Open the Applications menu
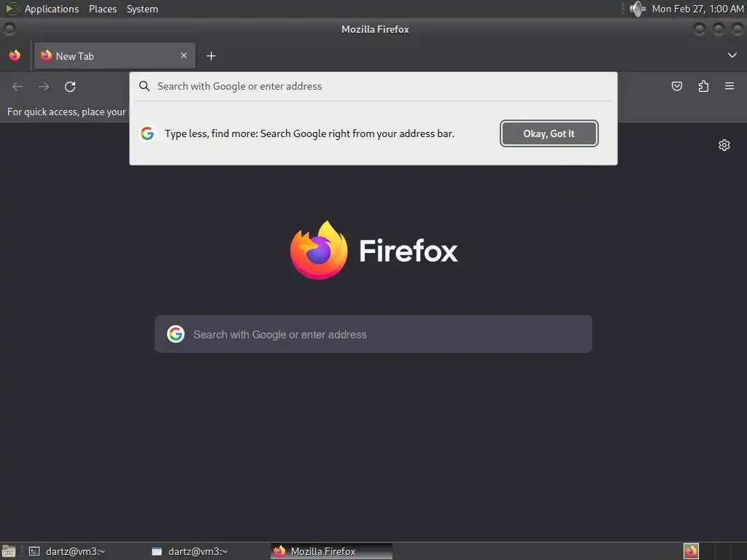 pyautogui.click(x=52, y=9)
